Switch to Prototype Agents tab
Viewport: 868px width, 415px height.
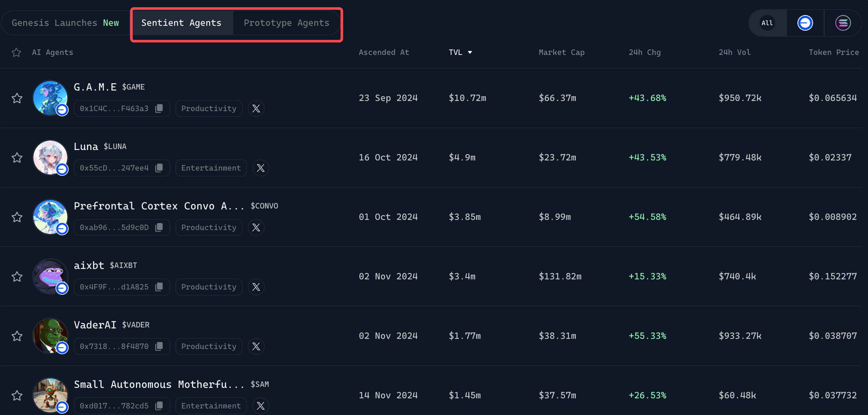tap(286, 23)
